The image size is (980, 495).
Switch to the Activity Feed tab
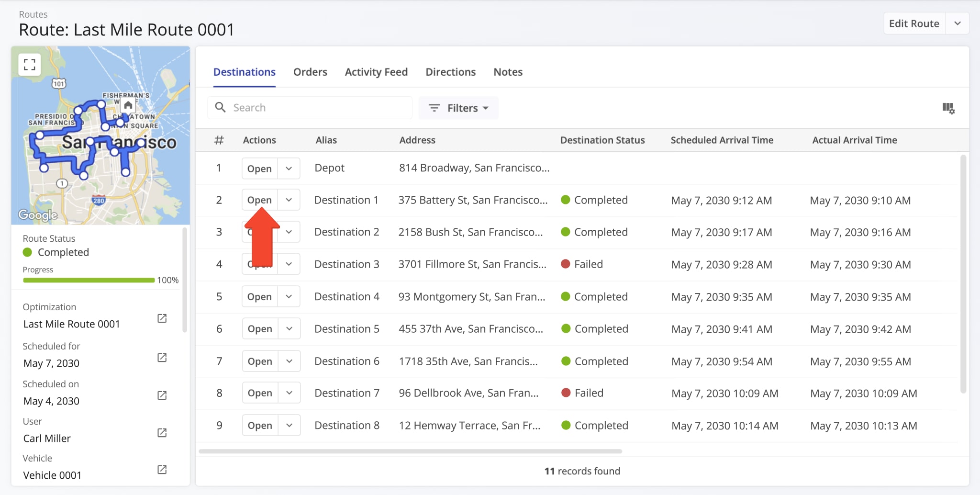[x=376, y=72]
